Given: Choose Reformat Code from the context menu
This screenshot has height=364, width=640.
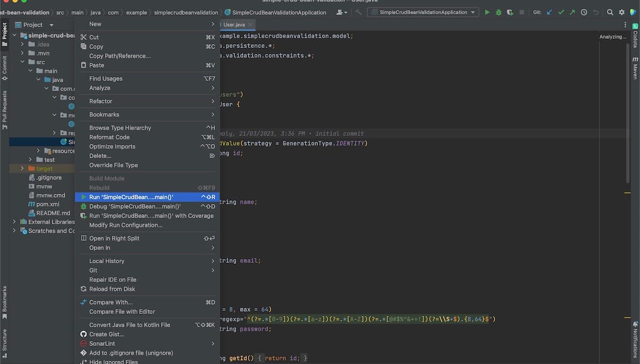Looking at the screenshot, I should 107,137.
